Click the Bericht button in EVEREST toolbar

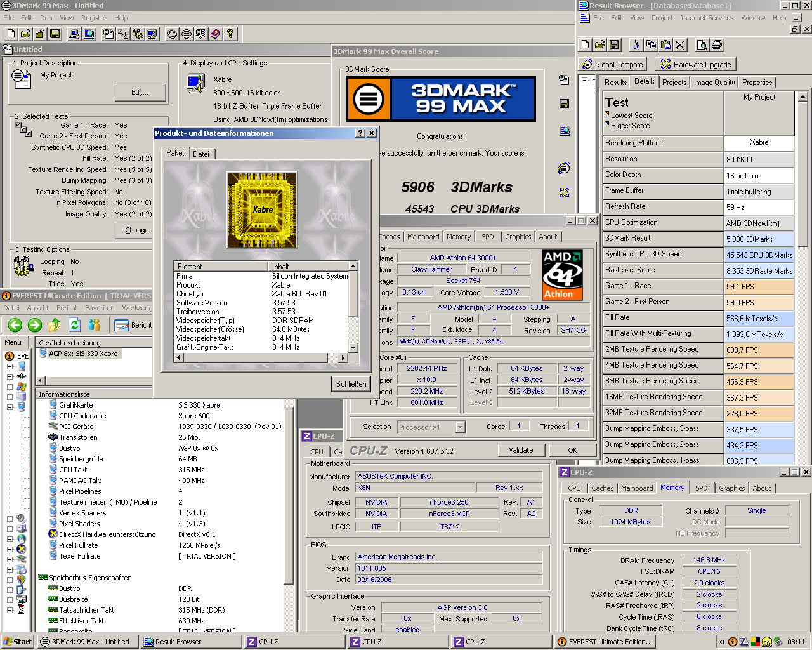click(133, 325)
